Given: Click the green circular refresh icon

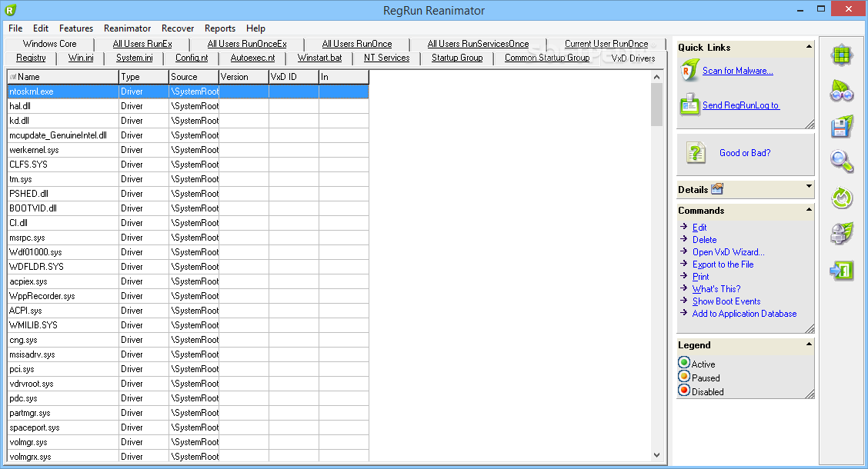Looking at the screenshot, I should tap(841, 198).
